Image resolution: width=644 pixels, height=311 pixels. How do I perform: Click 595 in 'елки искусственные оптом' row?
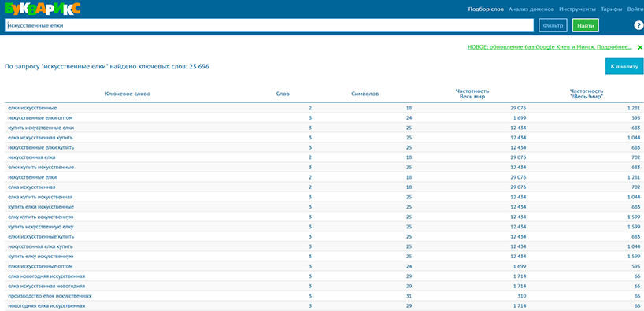click(x=636, y=266)
